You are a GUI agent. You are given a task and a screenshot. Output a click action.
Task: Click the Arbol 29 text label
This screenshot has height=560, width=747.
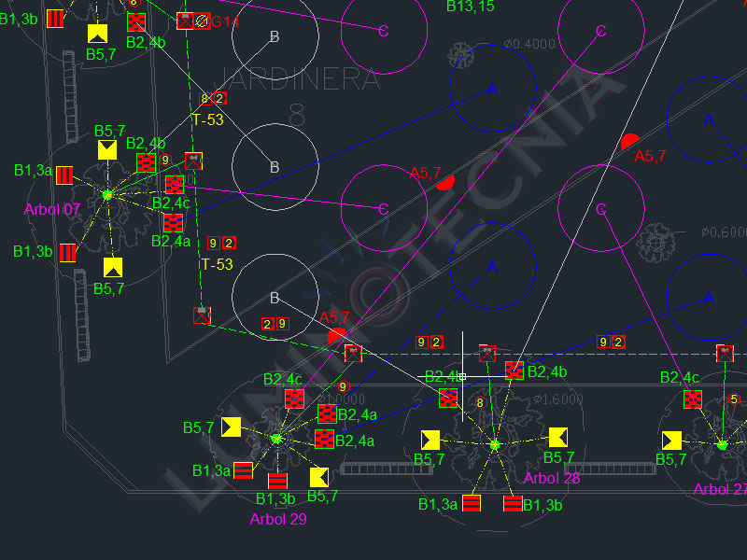278,519
